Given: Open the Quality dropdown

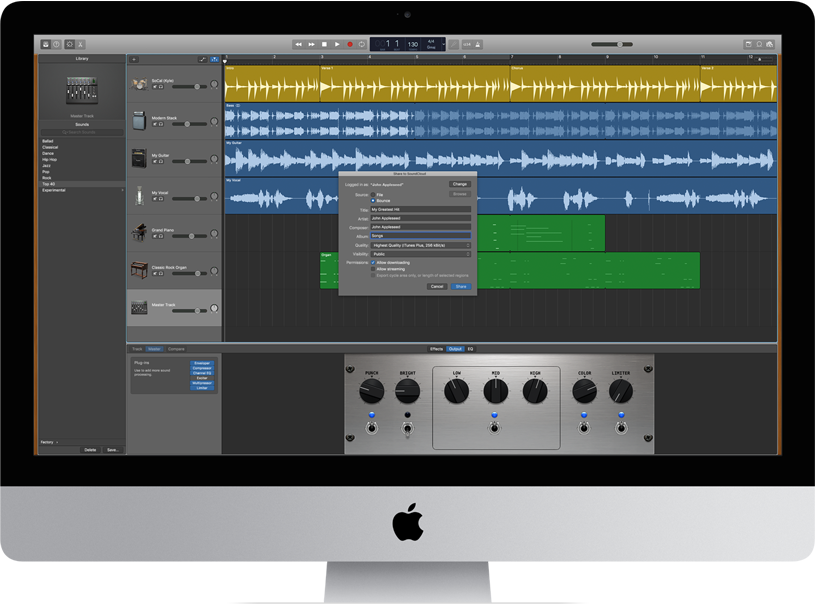Looking at the screenshot, I should tap(420, 245).
